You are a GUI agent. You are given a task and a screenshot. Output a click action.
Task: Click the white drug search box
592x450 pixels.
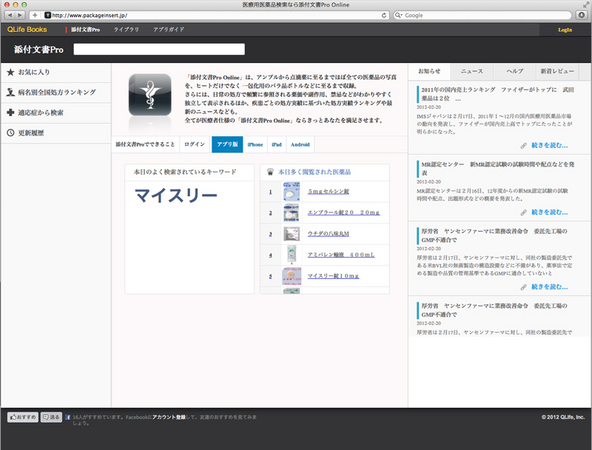click(x=159, y=49)
